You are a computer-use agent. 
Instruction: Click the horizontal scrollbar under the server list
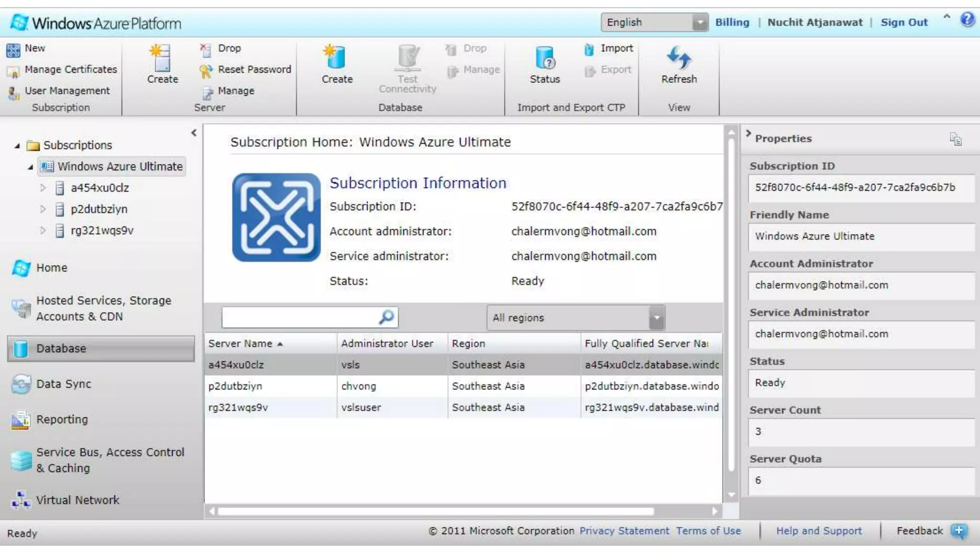[x=435, y=511]
